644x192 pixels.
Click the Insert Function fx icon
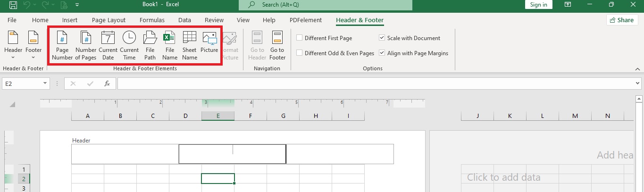[x=107, y=83]
